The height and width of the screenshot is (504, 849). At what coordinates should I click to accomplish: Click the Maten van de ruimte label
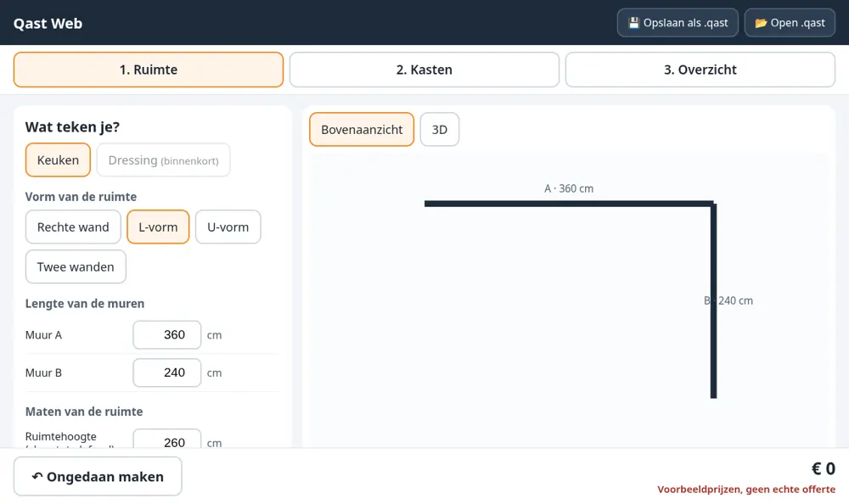(84, 412)
